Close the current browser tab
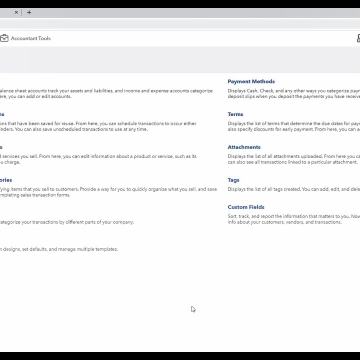The height and width of the screenshot is (360, 360). (x=16, y=13)
